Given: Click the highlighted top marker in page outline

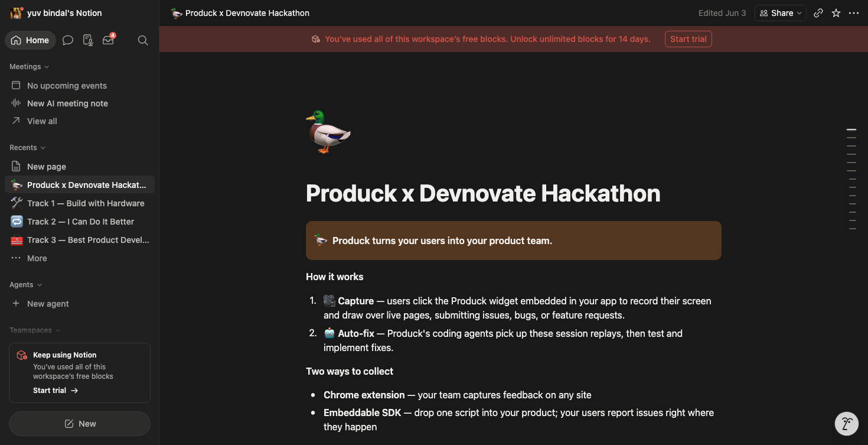Looking at the screenshot, I should 851,129.
